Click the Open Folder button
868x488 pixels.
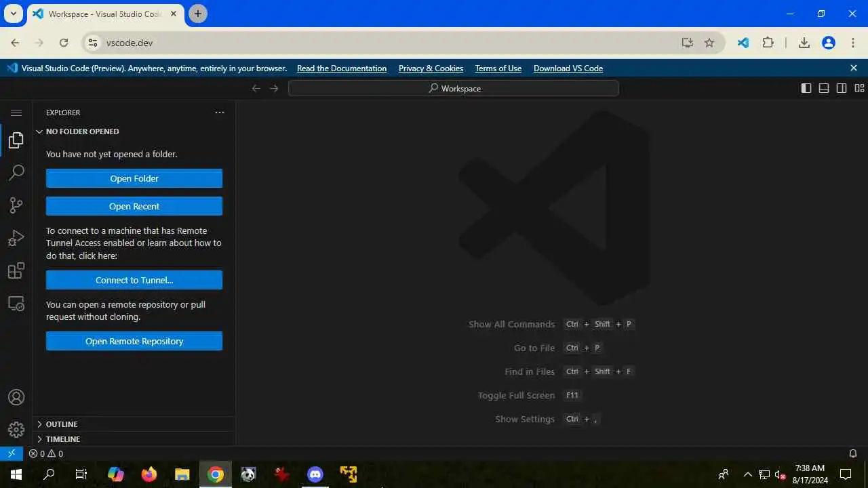click(134, 178)
